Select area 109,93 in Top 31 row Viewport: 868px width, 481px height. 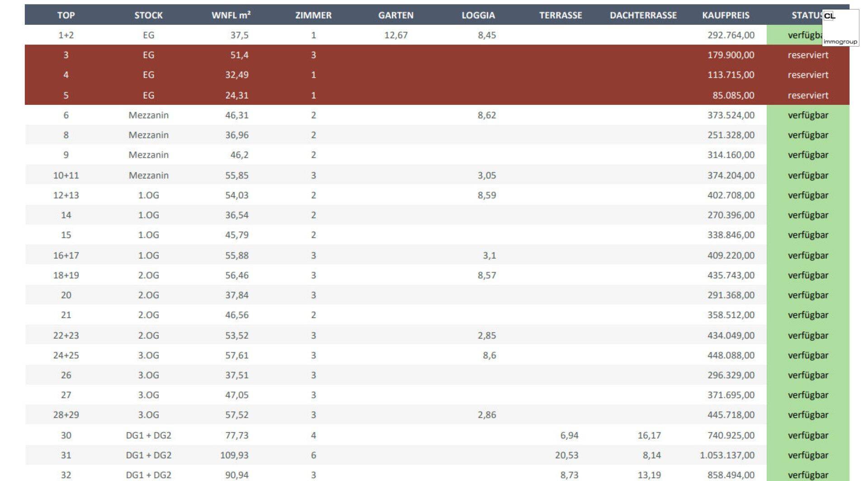tap(234, 455)
